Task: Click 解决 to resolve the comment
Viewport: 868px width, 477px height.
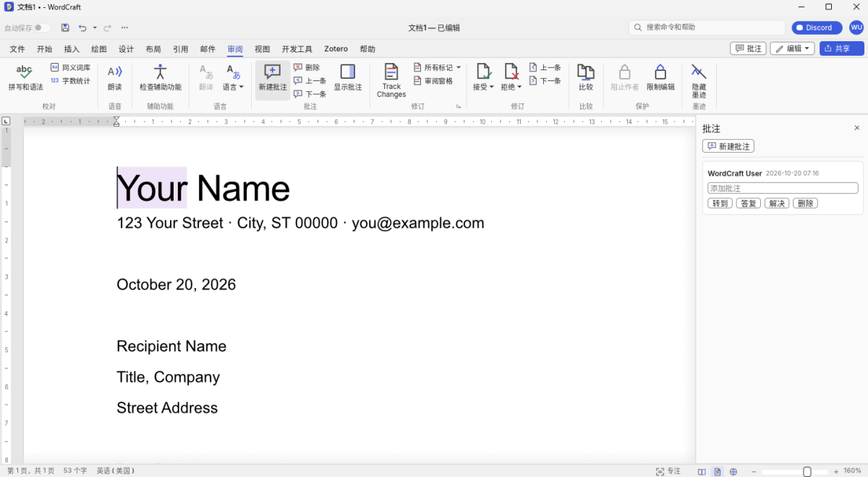Action: pyautogui.click(x=777, y=203)
